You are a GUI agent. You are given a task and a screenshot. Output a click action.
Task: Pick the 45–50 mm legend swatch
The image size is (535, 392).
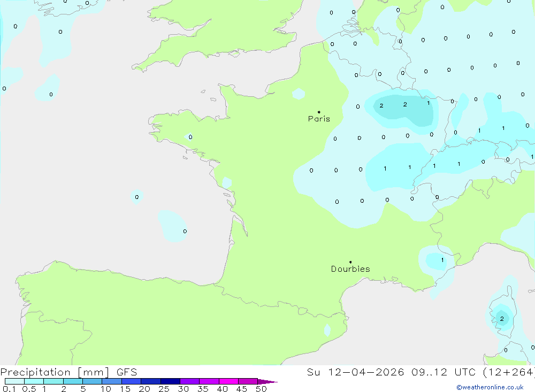tap(248, 381)
